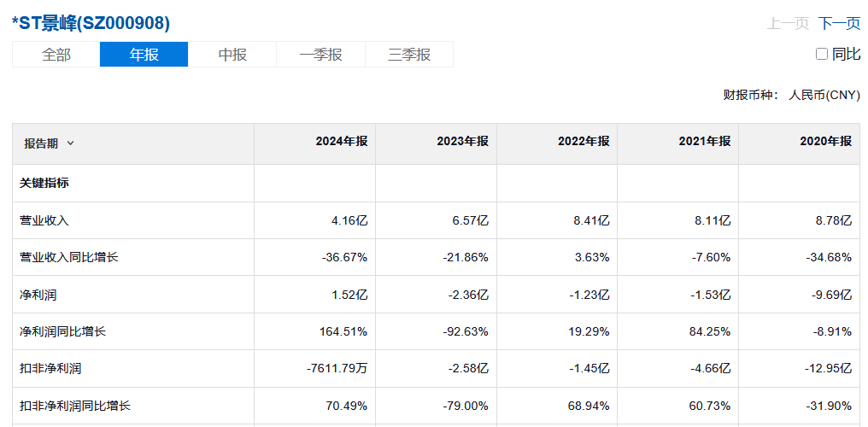This screenshot has height=427, width=868.
Task: Enable the 同比 checkbox
Action: [822, 54]
